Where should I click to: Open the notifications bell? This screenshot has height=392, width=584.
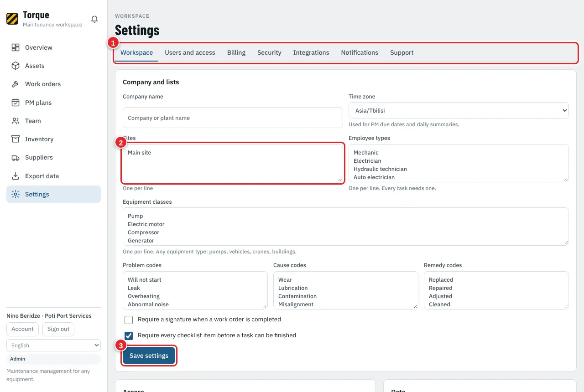(x=94, y=19)
